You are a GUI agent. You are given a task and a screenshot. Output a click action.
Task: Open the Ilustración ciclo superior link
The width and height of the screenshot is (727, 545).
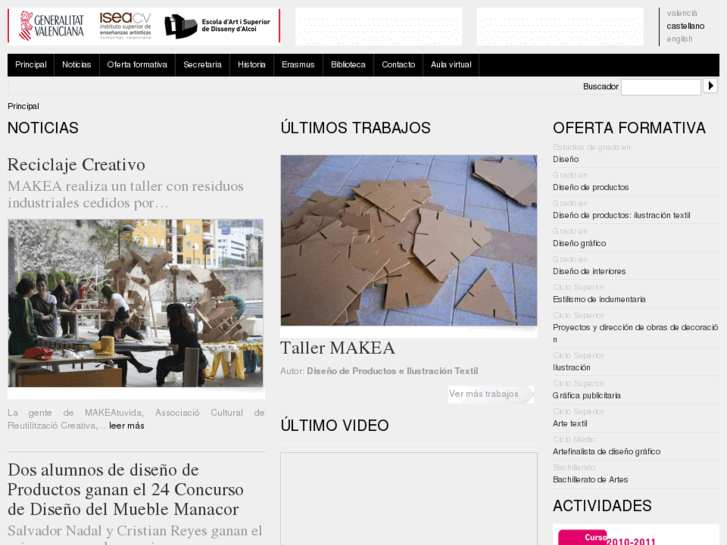[572, 367]
